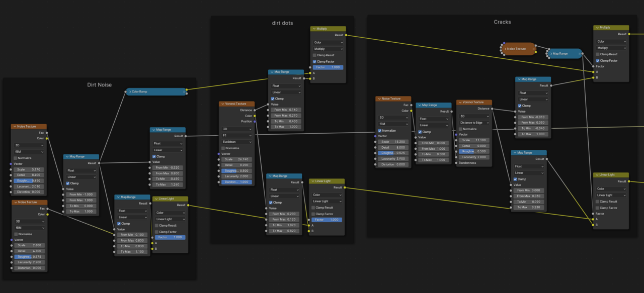Open the Distance to Edge dropdown
This screenshot has width=644, height=293.
pyautogui.click(x=474, y=123)
